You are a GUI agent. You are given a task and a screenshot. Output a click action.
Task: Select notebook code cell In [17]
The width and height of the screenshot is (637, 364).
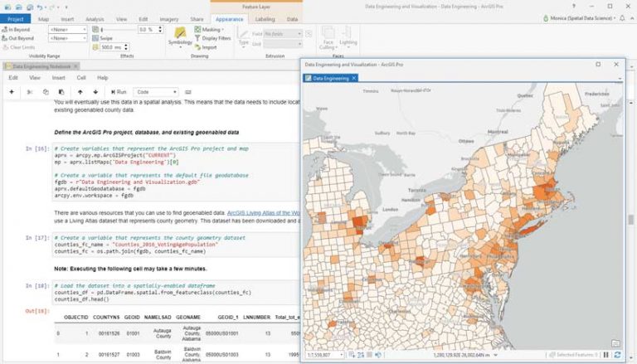[176, 245]
